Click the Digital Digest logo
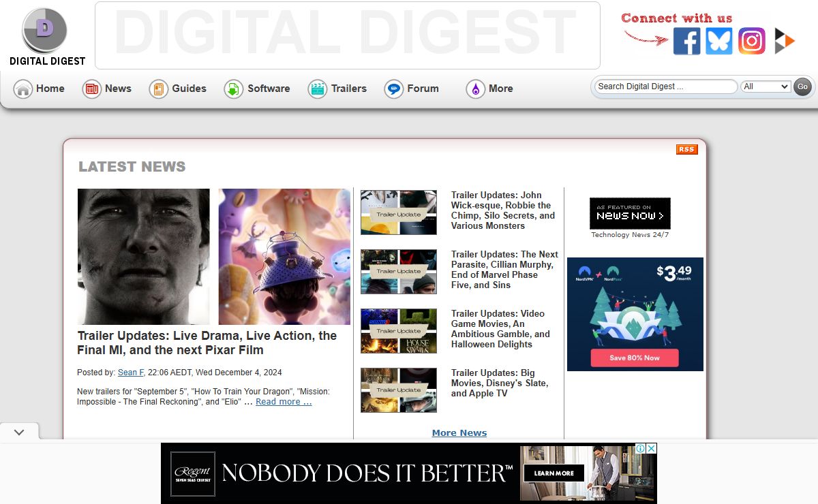The width and height of the screenshot is (818, 504). pos(46,37)
